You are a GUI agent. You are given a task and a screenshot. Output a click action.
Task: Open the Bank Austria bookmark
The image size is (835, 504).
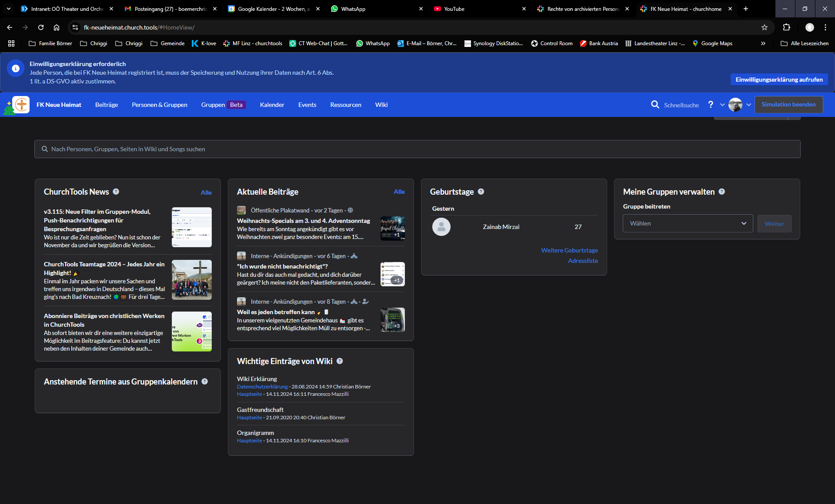(x=599, y=43)
